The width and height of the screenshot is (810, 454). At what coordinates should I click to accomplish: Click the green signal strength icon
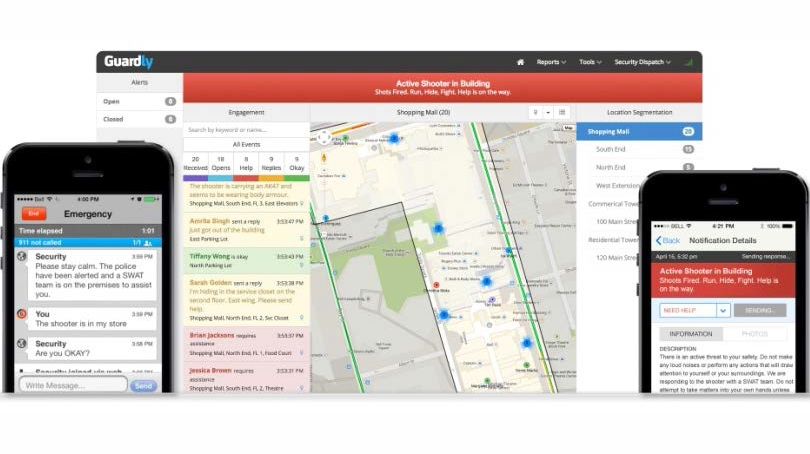689,62
